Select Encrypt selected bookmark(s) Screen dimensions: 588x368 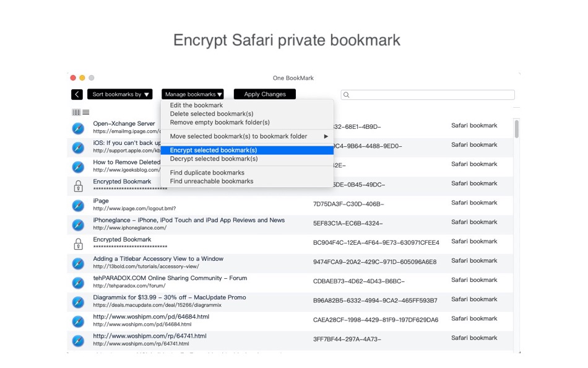pos(247,150)
